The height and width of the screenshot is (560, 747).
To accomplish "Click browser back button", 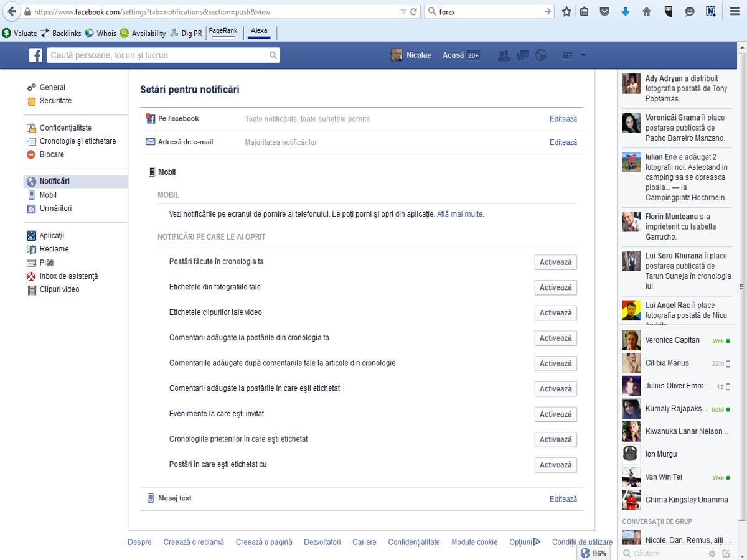I will tap(11, 12).
